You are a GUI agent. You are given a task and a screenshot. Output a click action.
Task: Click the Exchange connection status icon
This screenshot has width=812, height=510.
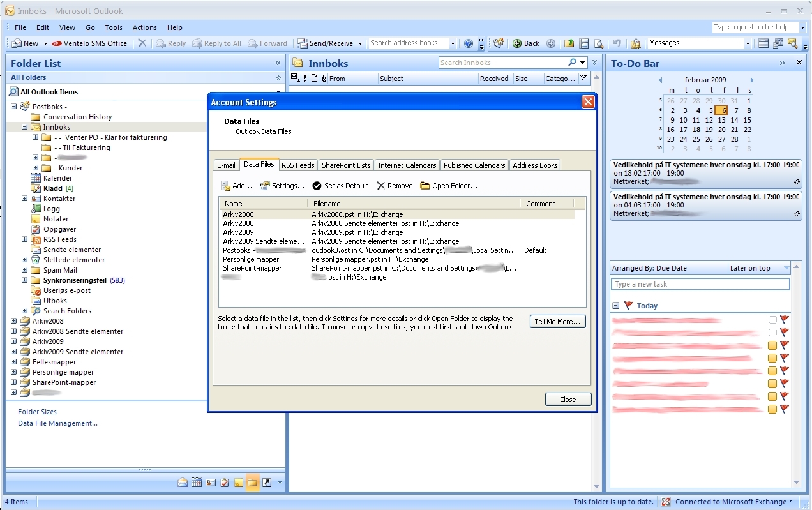tap(666, 502)
